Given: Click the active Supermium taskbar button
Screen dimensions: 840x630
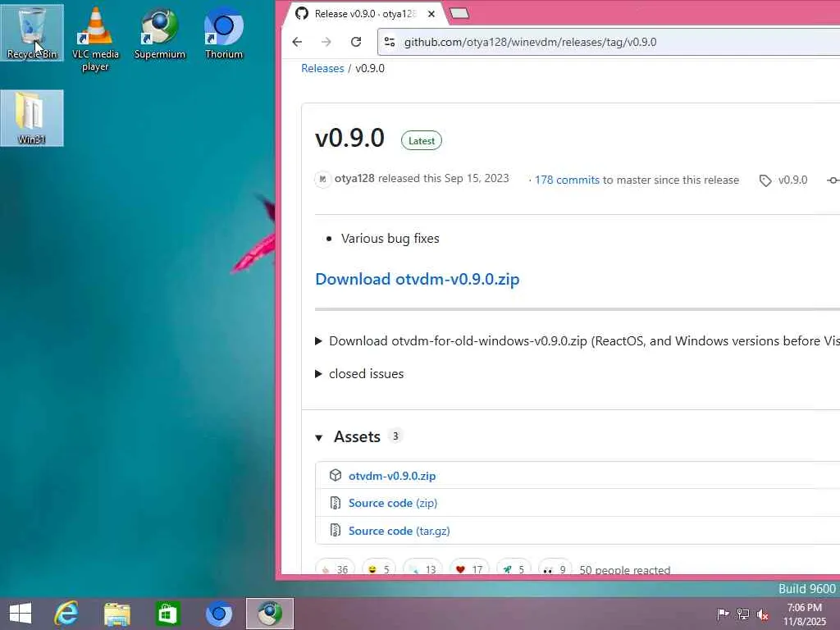Looking at the screenshot, I should coord(269,614).
